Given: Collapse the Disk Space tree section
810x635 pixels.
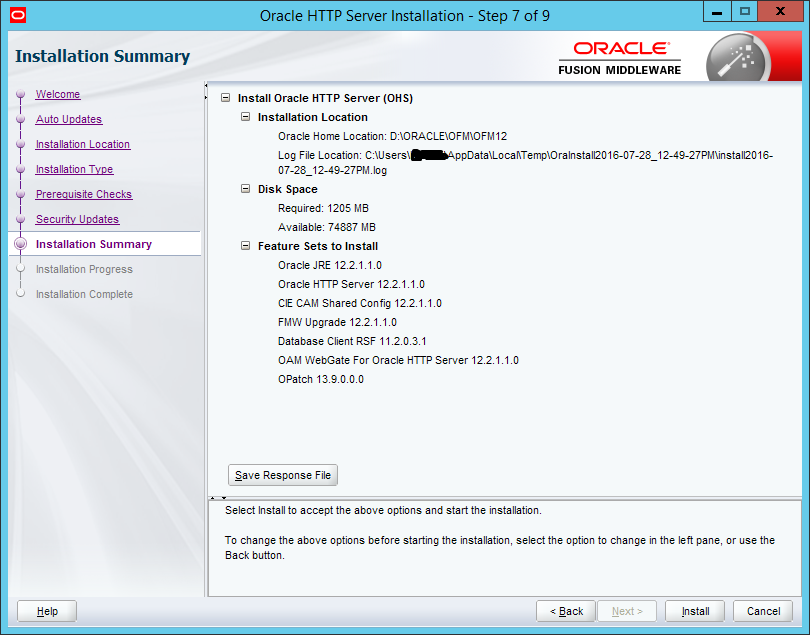Looking at the screenshot, I should (x=246, y=189).
